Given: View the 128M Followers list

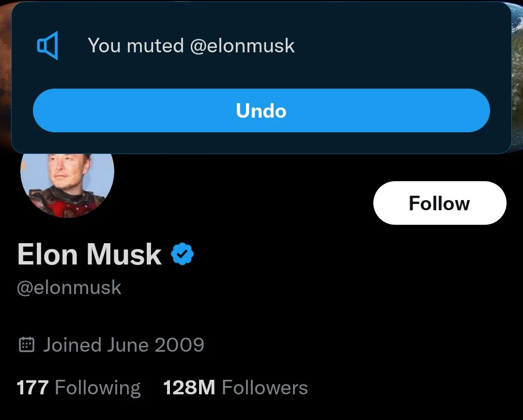Looking at the screenshot, I should point(235,388).
